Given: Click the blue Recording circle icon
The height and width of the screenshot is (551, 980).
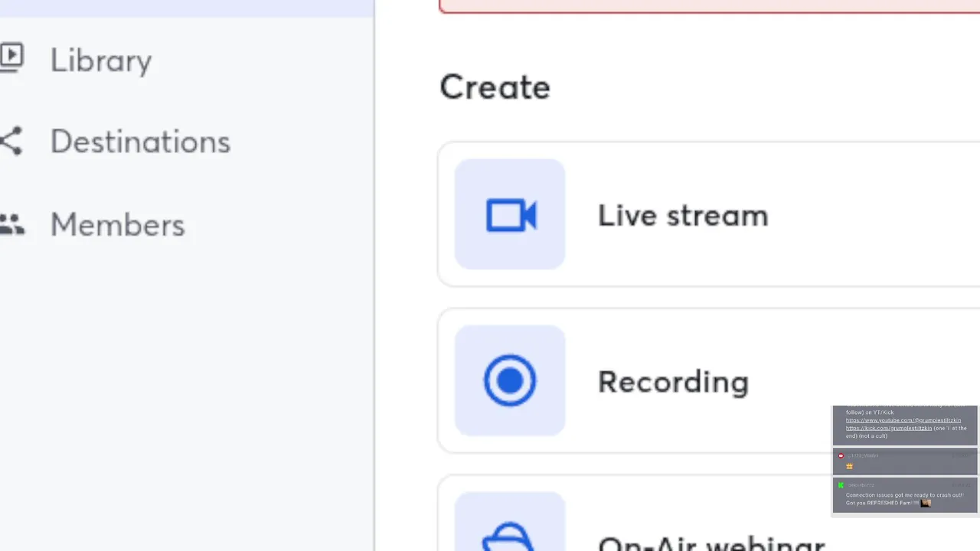Looking at the screenshot, I should [510, 380].
